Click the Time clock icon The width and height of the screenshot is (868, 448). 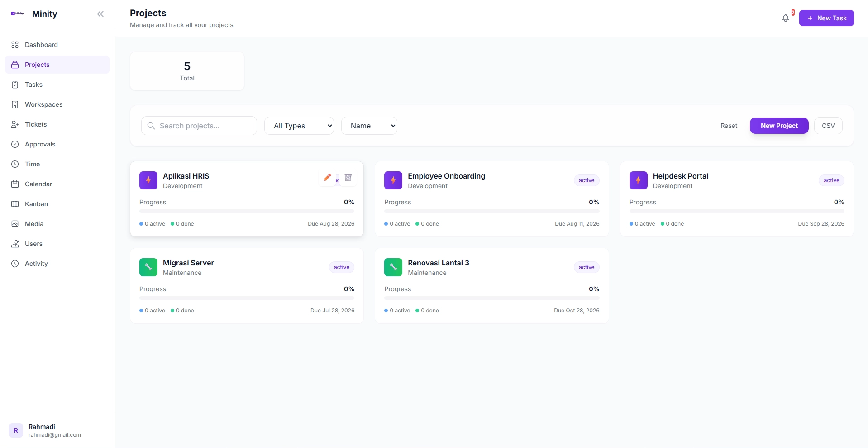15,164
